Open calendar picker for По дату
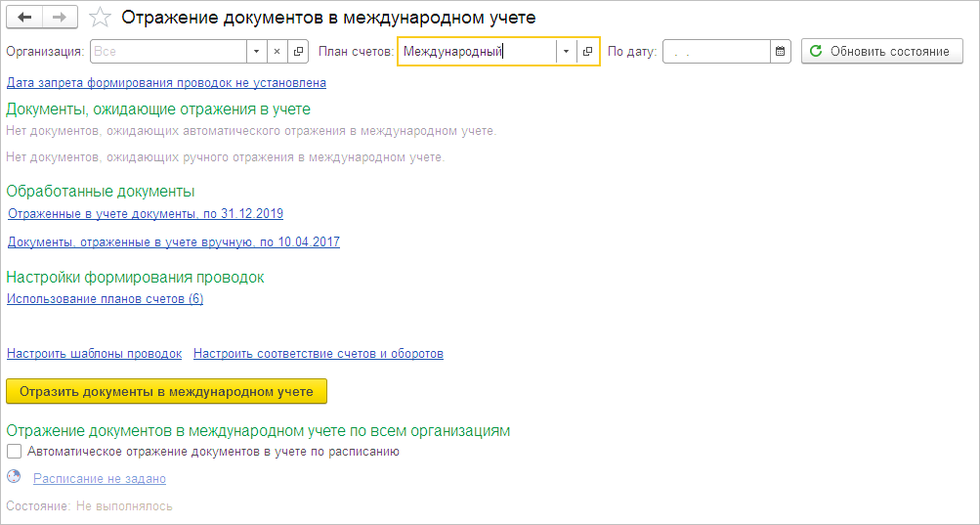The height and width of the screenshot is (525, 980). (780, 52)
